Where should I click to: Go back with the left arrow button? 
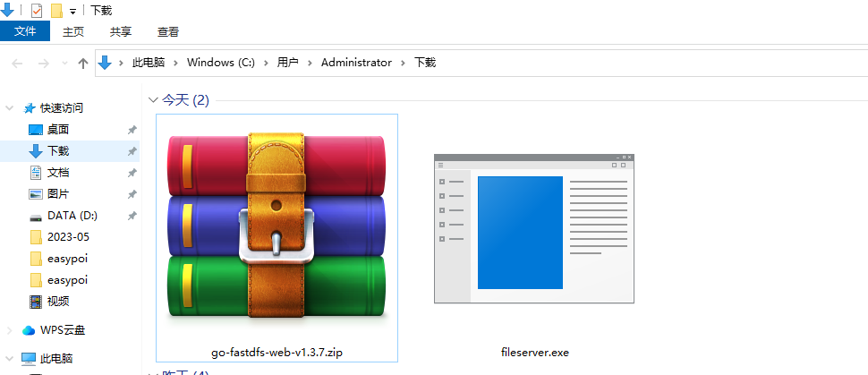[17, 64]
